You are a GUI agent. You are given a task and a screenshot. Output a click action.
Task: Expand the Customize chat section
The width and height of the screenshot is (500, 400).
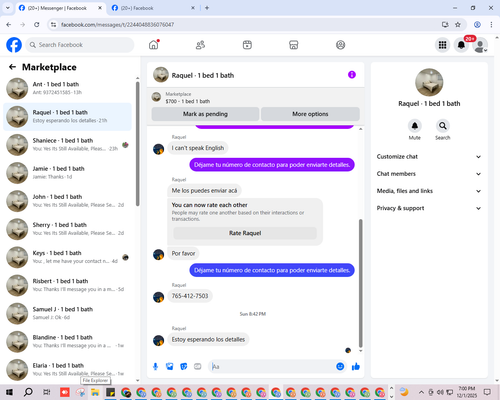pos(429,157)
